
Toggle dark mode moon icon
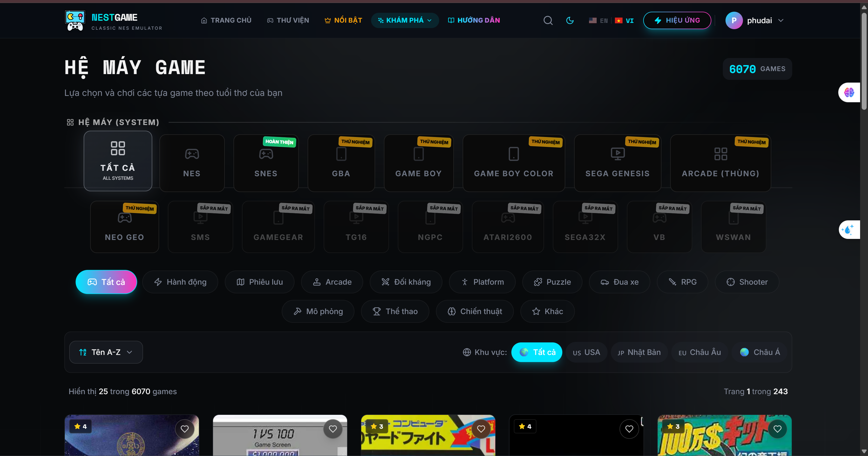(570, 20)
